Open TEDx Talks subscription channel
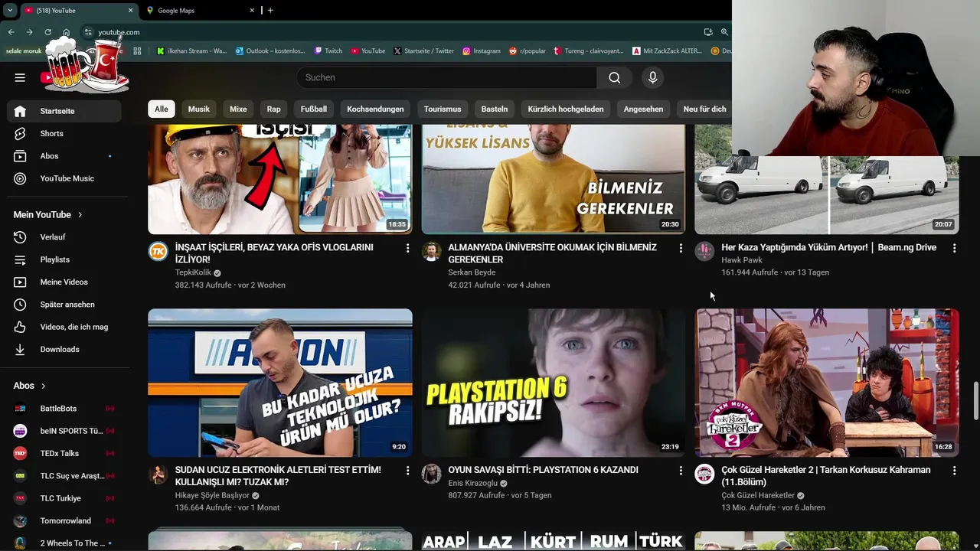This screenshot has width=980, height=551. click(x=64, y=453)
